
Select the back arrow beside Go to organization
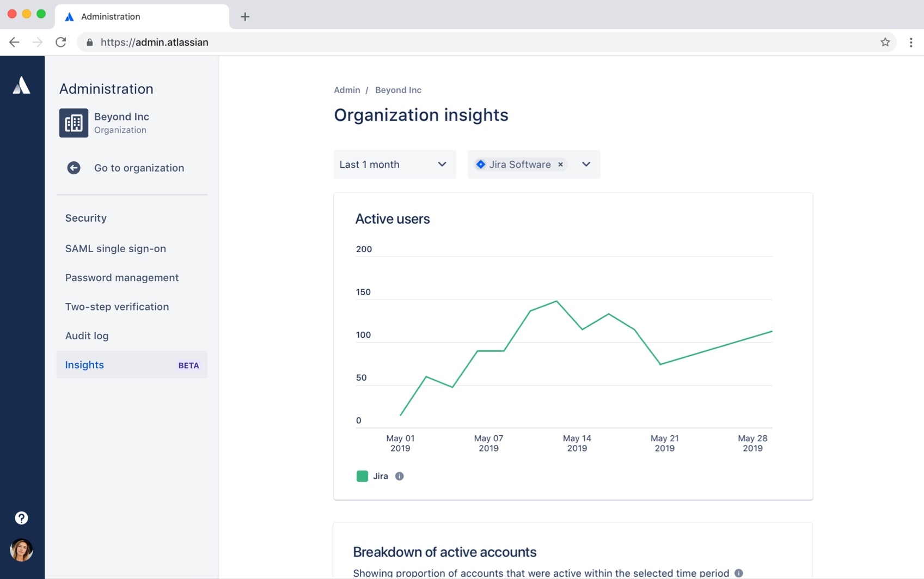[74, 168]
